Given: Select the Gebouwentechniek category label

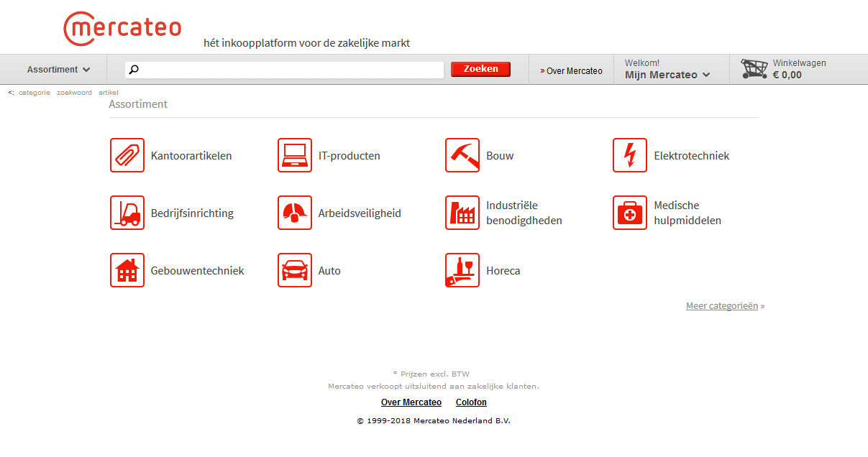Looking at the screenshot, I should [x=198, y=271].
